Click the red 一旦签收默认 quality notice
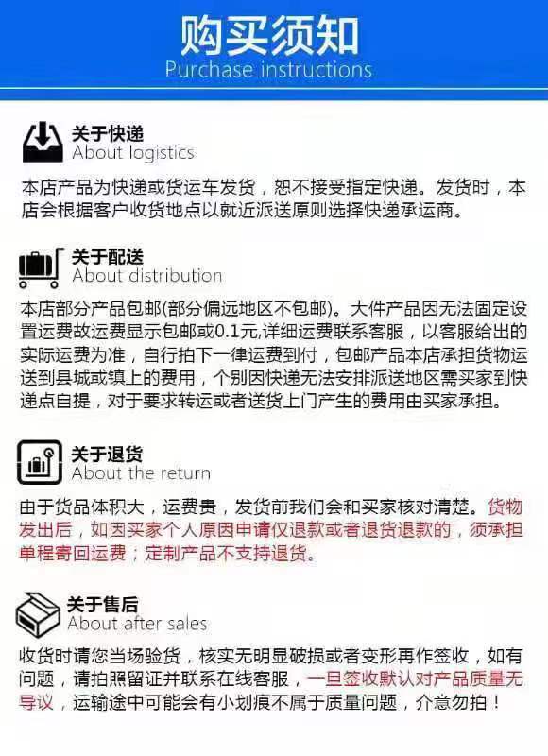This screenshot has width=548, height=756. 271,691
